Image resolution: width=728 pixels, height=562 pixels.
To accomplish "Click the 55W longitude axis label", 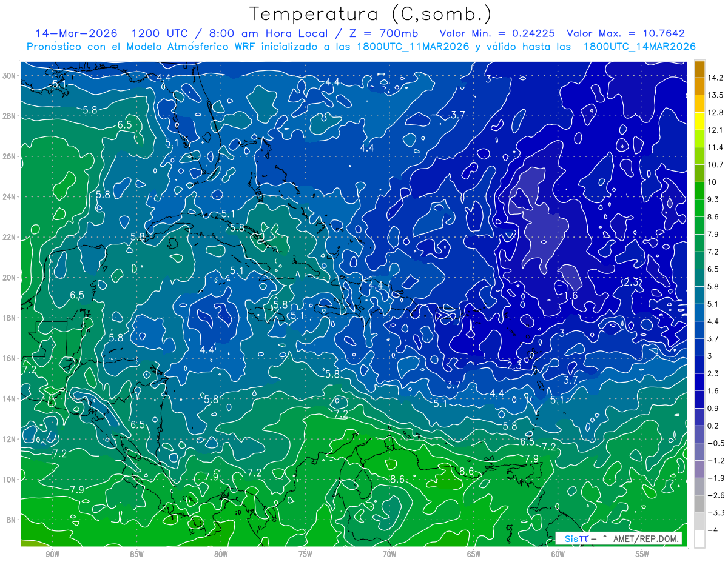I will pos(642,554).
